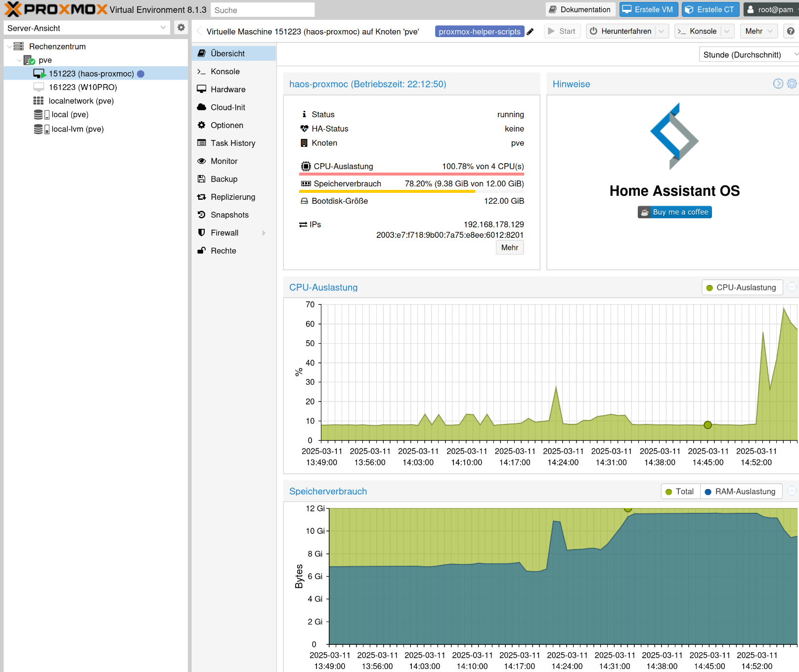Toggle the RAM-Auslastung legend series
799x672 pixels.
(x=741, y=492)
